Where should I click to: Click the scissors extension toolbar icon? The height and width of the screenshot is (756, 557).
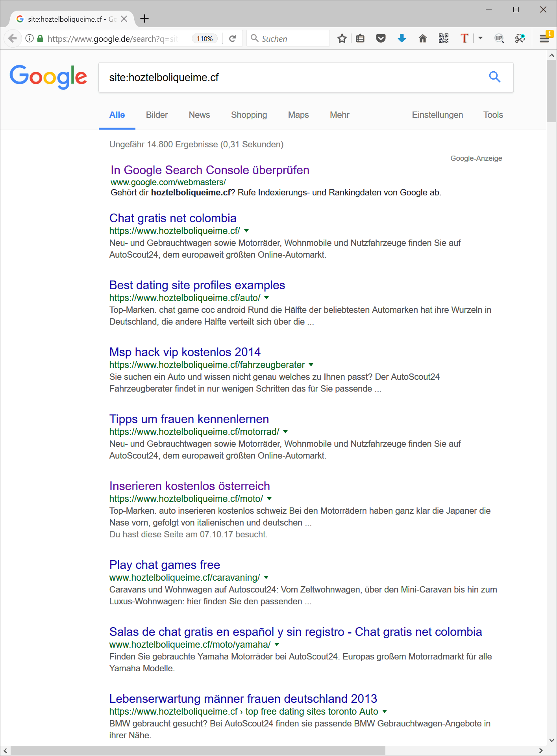tap(520, 39)
